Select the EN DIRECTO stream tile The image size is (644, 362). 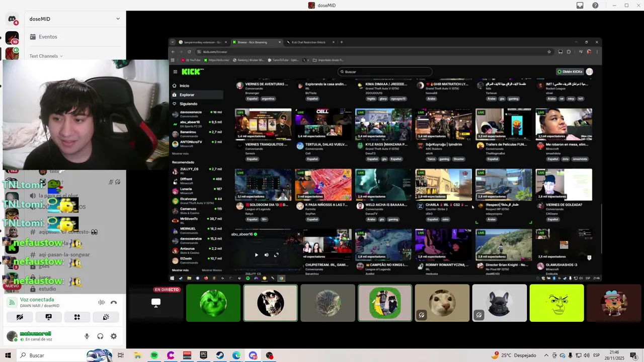pyautogui.click(x=156, y=303)
